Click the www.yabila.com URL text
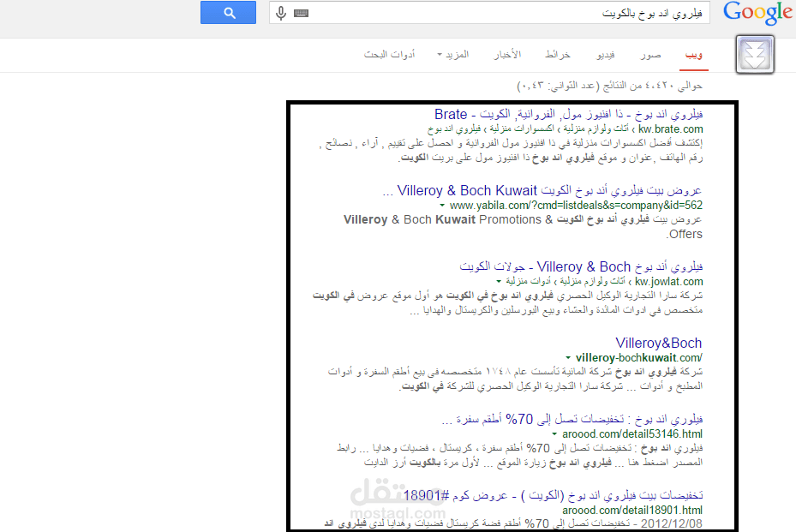The image size is (796, 532). point(576,205)
